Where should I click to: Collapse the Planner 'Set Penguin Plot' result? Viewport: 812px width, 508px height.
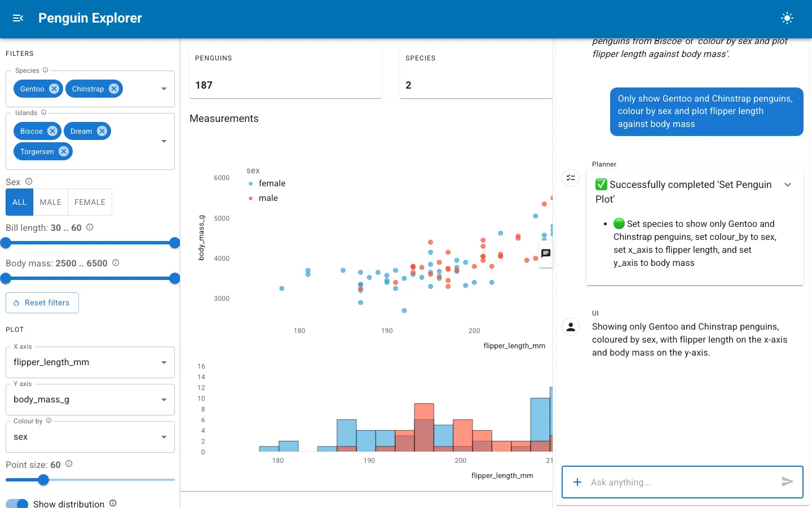(x=788, y=185)
